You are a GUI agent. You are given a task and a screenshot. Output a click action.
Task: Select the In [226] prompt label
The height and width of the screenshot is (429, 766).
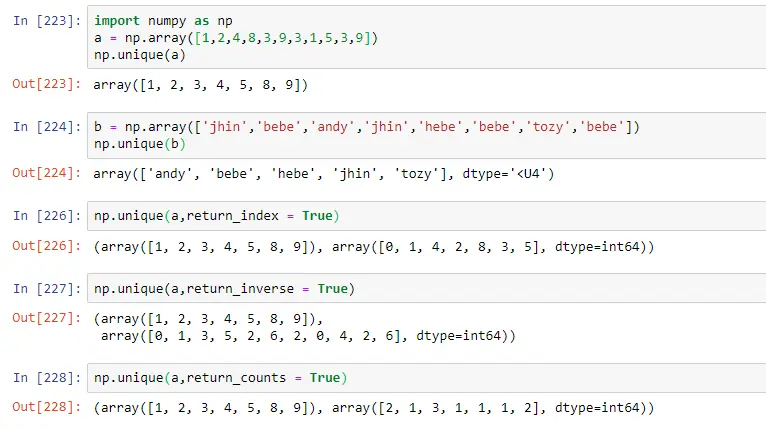[x=47, y=216]
